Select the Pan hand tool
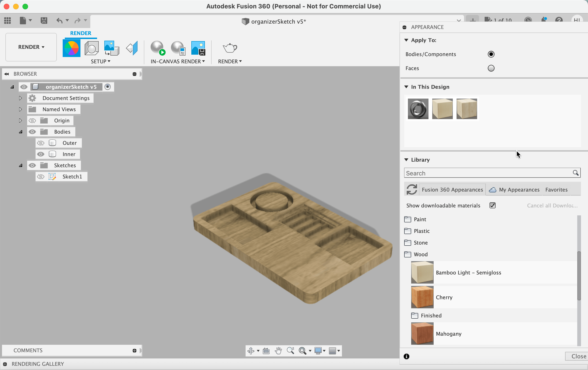Image resolution: width=588 pixels, height=370 pixels. tap(278, 351)
